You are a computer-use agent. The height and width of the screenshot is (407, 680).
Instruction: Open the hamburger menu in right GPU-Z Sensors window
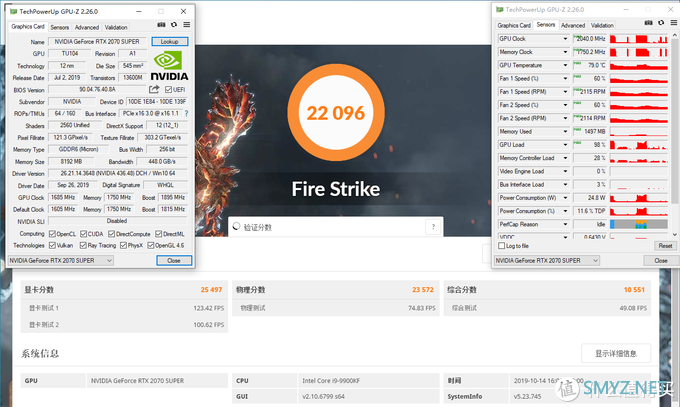click(x=674, y=23)
